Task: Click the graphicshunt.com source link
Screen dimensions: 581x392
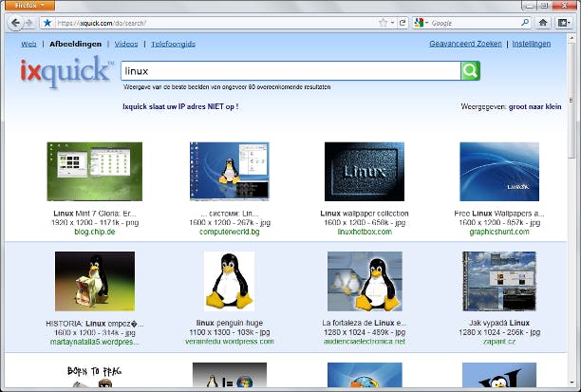Action: (x=499, y=232)
